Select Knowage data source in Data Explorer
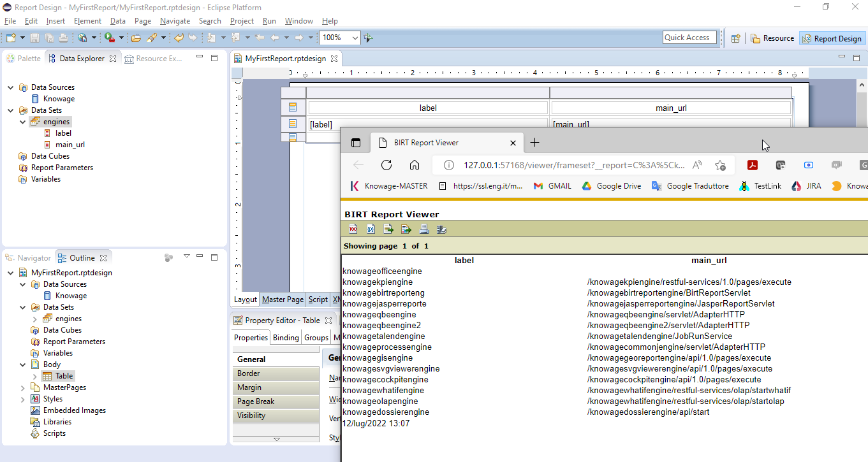Screen dimensions: 868x462 [x=59, y=99]
